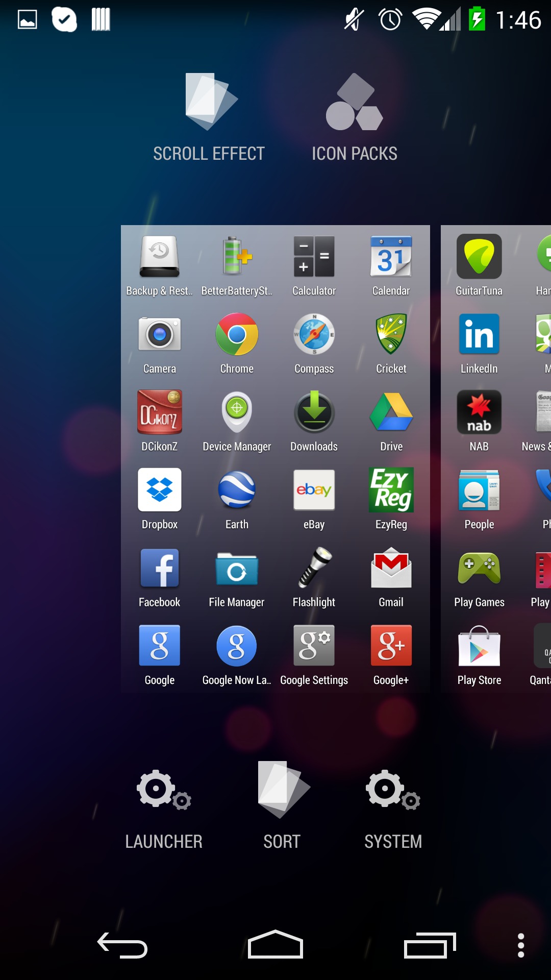Screen dimensions: 551x980
Task: Open the three-dot overflow menu
Action: (521, 945)
